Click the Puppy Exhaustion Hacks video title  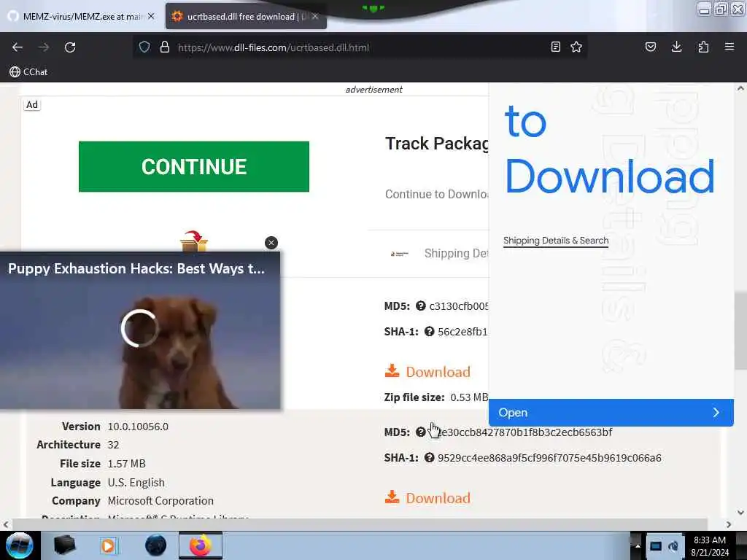coord(136,268)
